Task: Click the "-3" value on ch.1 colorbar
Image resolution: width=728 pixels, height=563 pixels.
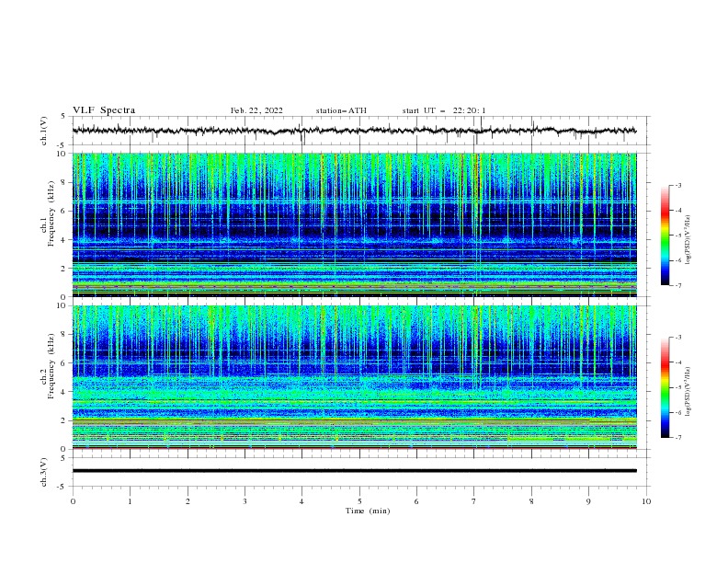Action: [678, 185]
